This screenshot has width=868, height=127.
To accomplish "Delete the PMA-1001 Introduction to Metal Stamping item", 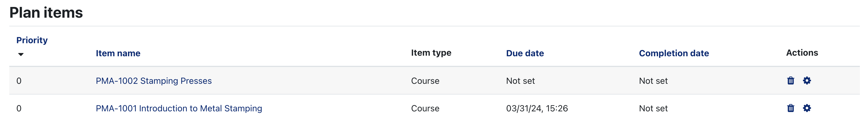I will 790,108.
